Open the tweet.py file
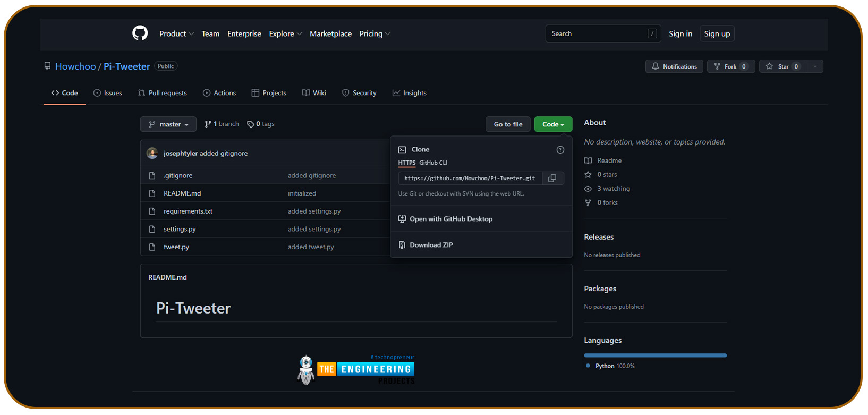The image size is (868, 415). (x=176, y=247)
